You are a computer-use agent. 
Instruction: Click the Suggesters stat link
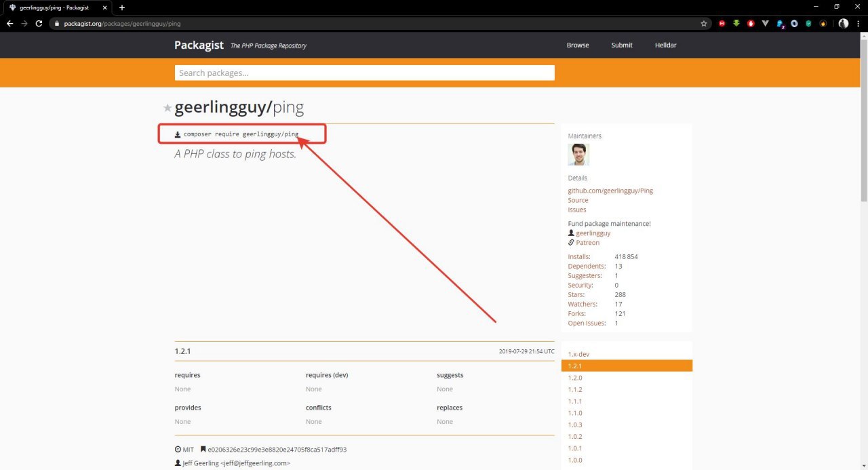tap(585, 276)
